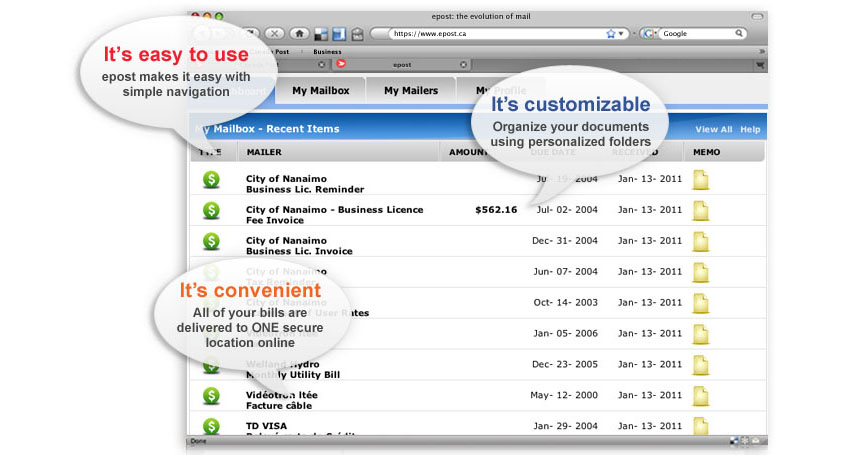Open memo note for the Jan-29-2004 row
Viewport: 850px width, 455px height.
700,426
